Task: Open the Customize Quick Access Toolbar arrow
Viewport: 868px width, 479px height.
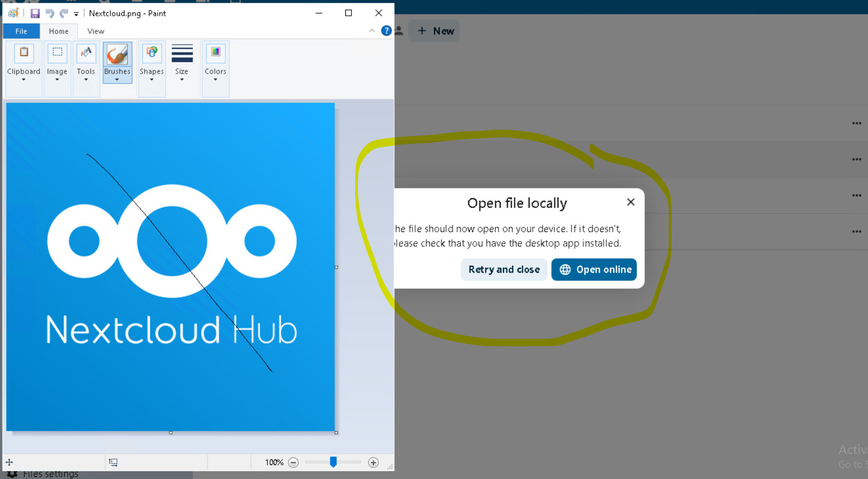Action: coord(76,14)
